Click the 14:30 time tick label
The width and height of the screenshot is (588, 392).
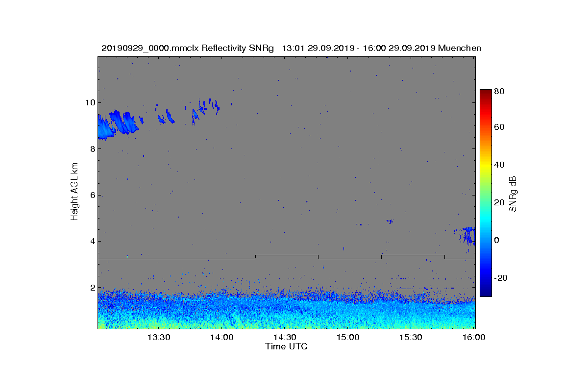285,338
